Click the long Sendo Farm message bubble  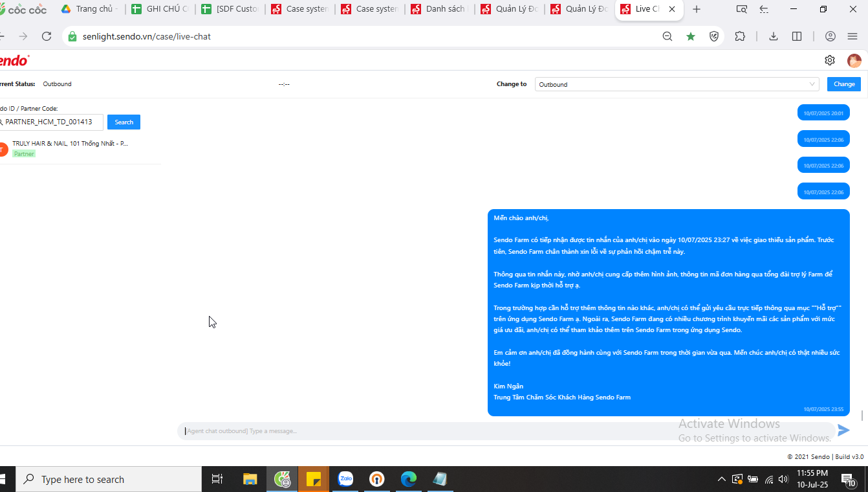coord(668,313)
